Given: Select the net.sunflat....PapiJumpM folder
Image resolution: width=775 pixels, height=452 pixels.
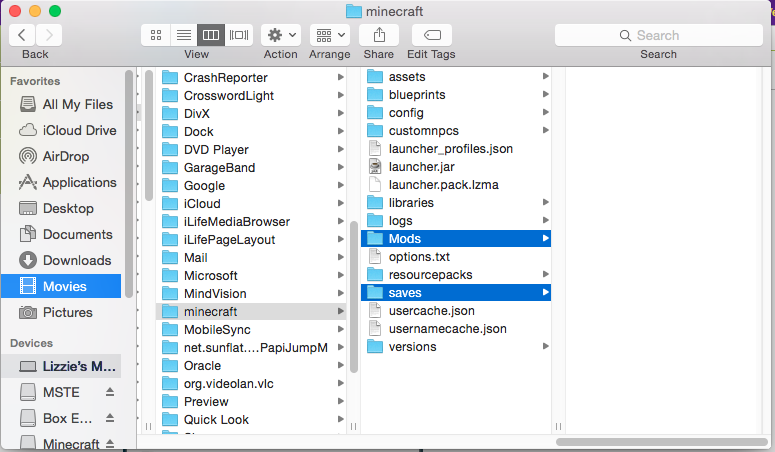Looking at the screenshot, I should click(250, 348).
